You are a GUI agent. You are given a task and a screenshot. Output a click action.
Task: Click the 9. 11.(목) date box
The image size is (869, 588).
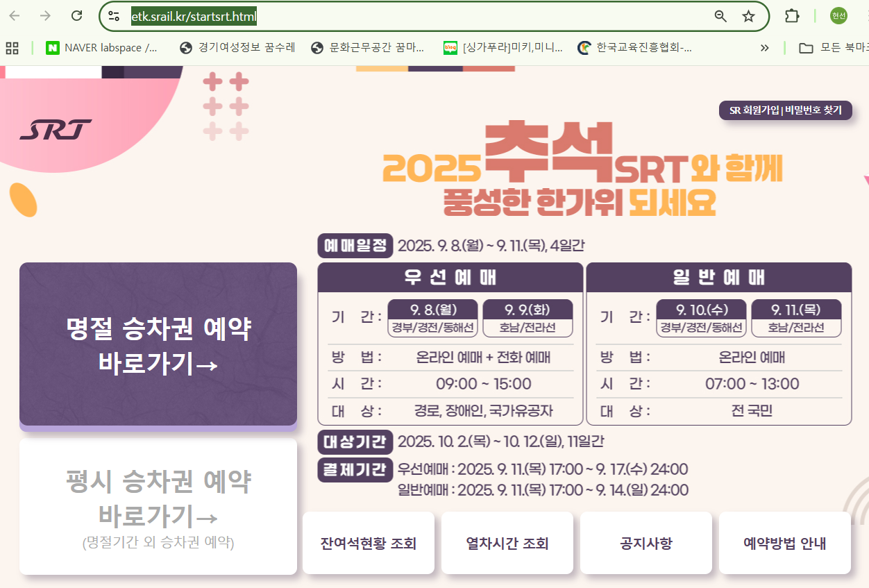click(x=796, y=318)
